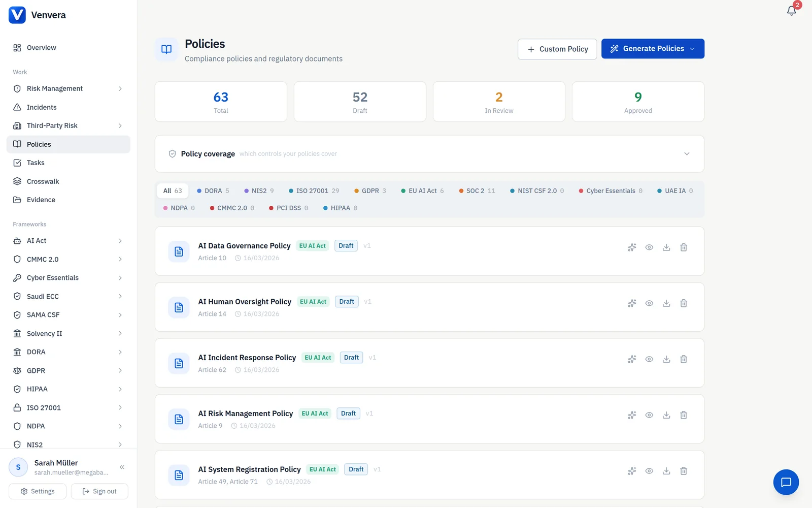Filter policies by PCI DSS tab
812x508 pixels.
289,208
